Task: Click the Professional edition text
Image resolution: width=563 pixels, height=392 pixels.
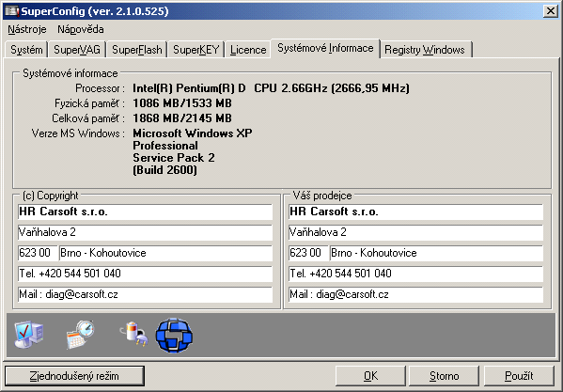Action: (x=165, y=146)
